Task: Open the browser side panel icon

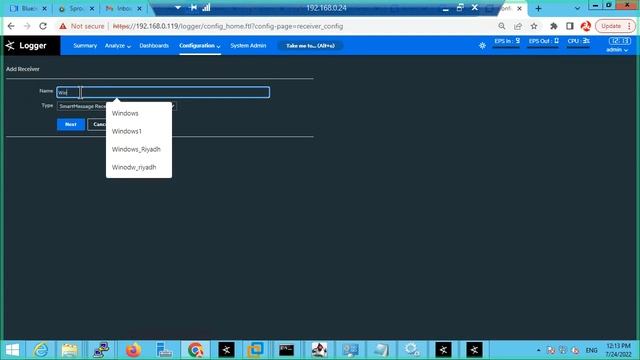Action: click(570, 26)
